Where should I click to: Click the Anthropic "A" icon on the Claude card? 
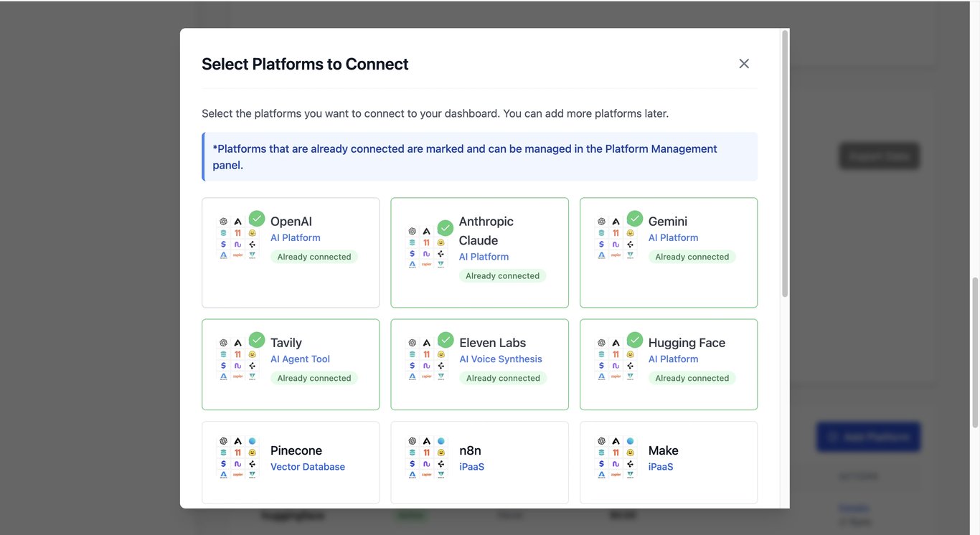click(x=426, y=231)
